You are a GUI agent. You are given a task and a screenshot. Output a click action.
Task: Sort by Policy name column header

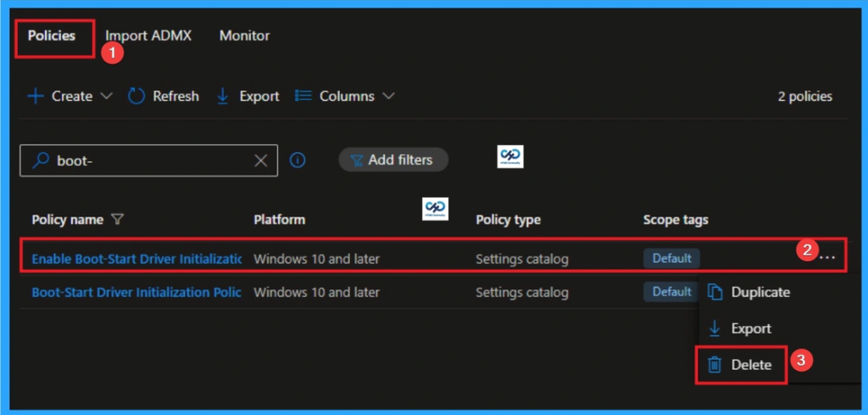pos(68,220)
